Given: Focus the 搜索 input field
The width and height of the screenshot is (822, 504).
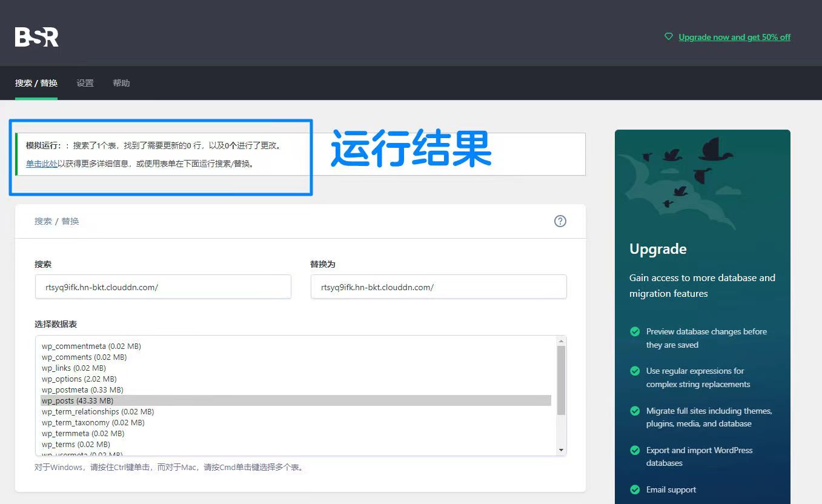Looking at the screenshot, I should pos(163,287).
